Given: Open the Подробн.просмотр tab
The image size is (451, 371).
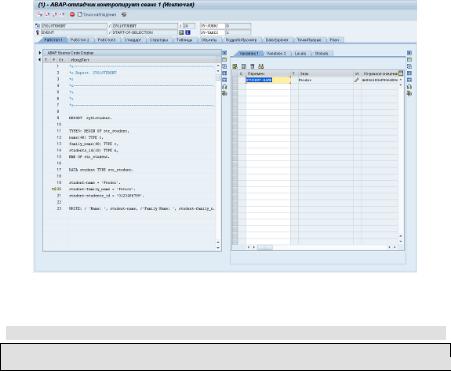Looking at the screenshot, I should [x=241, y=40].
